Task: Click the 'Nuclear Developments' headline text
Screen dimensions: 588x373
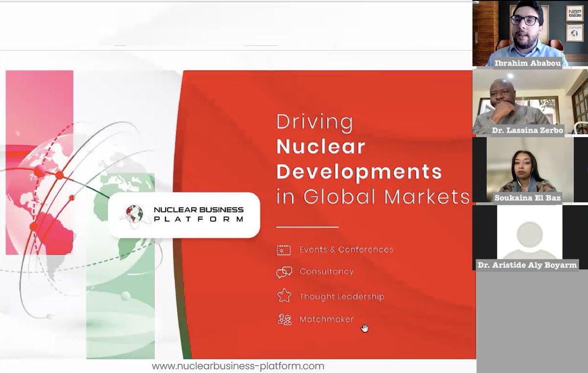Action: click(x=359, y=159)
